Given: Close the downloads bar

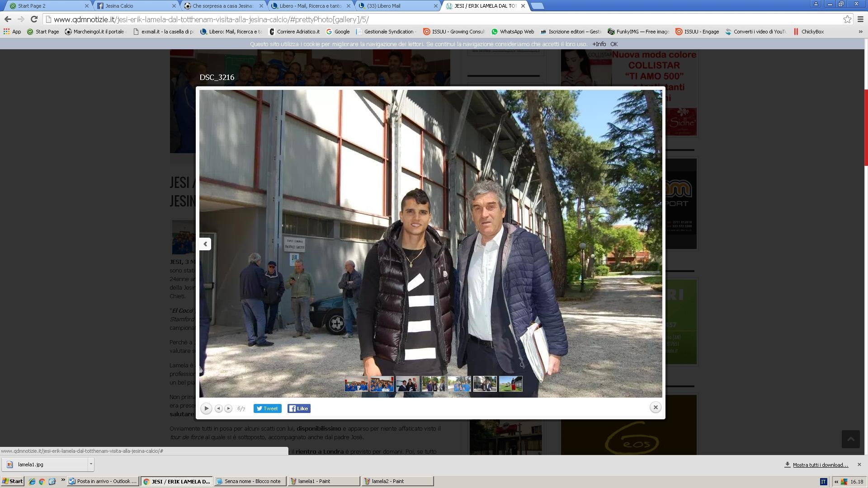Looking at the screenshot, I should [859, 465].
